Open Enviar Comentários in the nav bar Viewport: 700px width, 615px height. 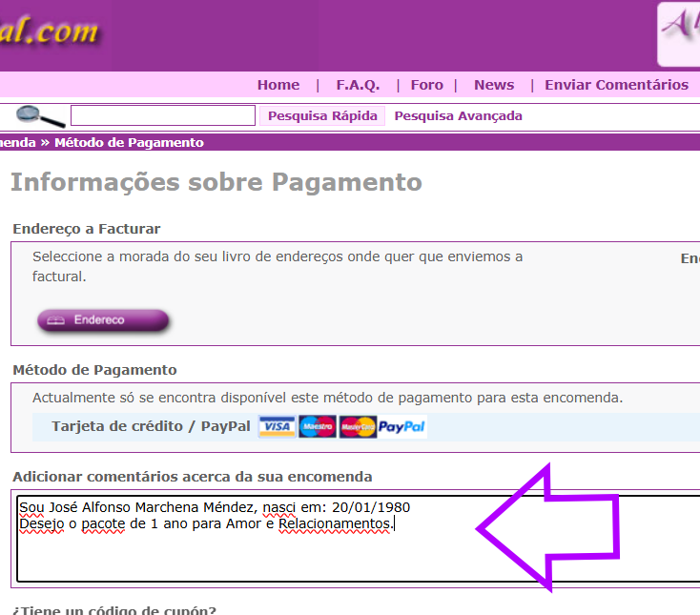(x=616, y=85)
